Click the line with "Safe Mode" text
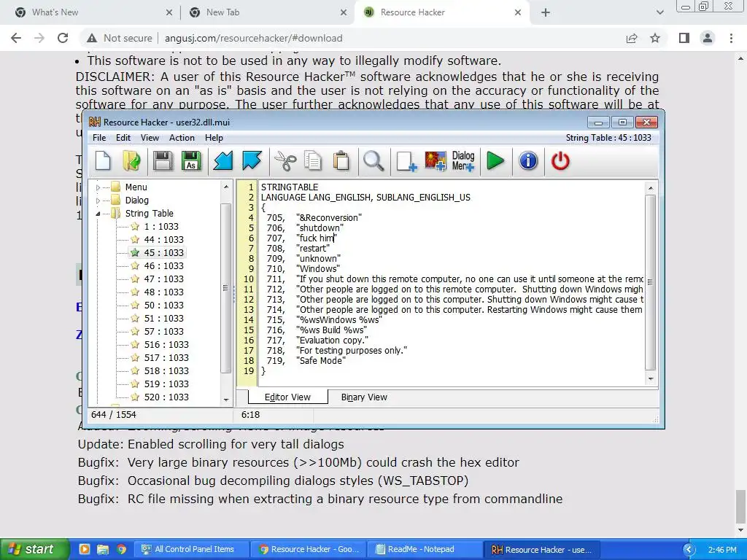747x560 pixels. point(321,361)
